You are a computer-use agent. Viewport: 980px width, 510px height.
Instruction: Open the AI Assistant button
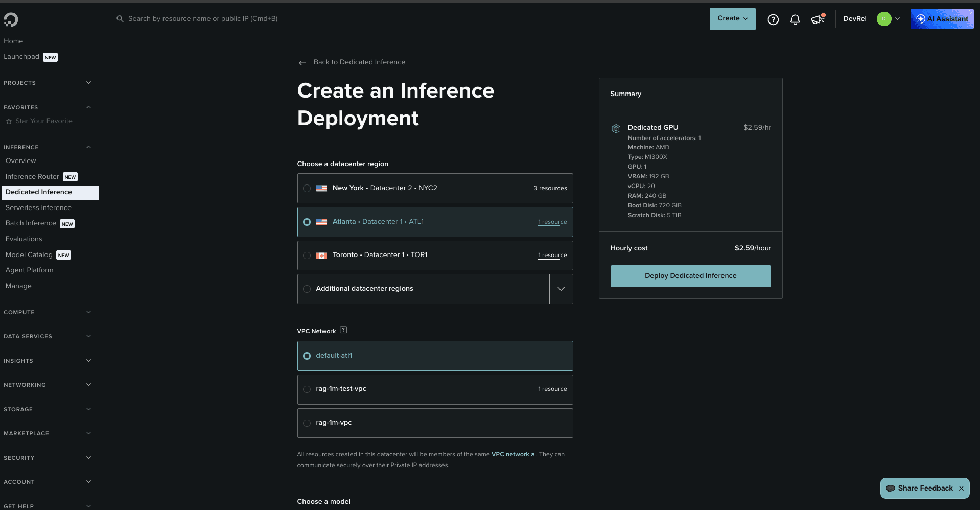(x=942, y=19)
